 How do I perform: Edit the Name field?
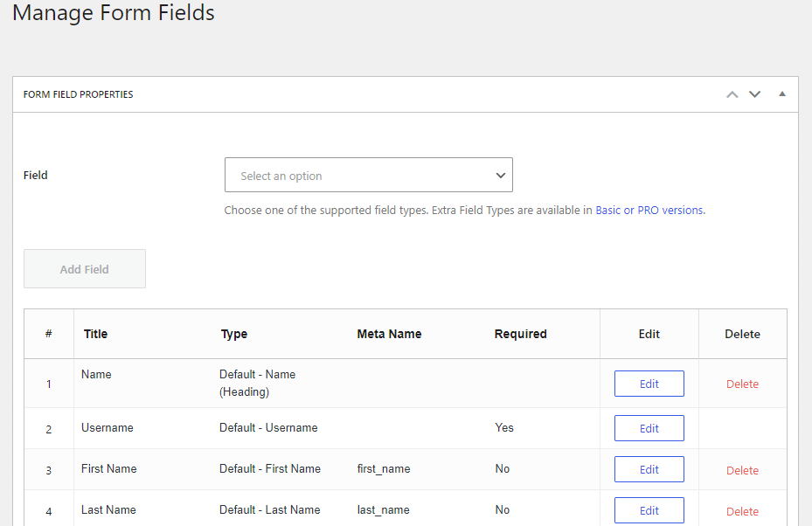(x=649, y=383)
